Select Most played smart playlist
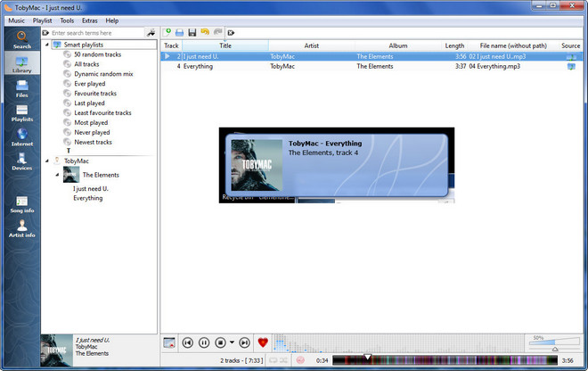This screenshot has height=371, width=588. click(x=91, y=123)
